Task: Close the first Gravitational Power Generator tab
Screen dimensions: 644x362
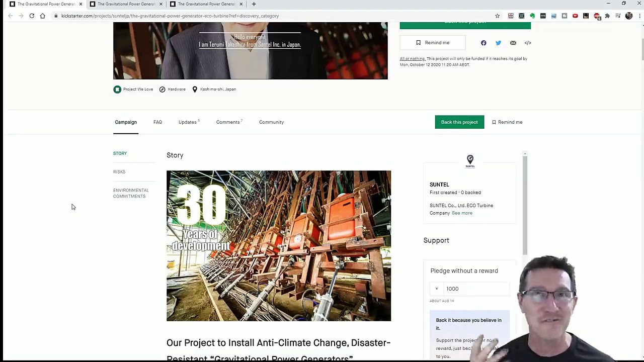Action: click(x=80, y=4)
